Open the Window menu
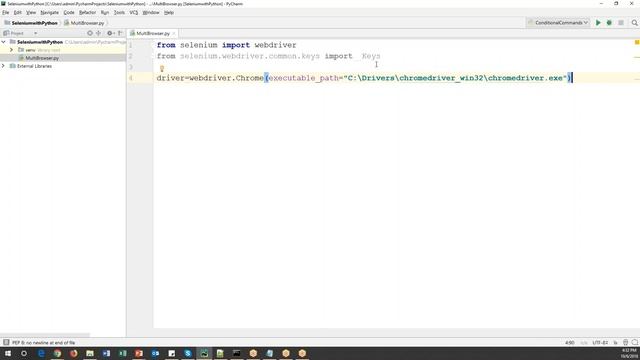The width and height of the screenshot is (640, 360). (151, 13)
